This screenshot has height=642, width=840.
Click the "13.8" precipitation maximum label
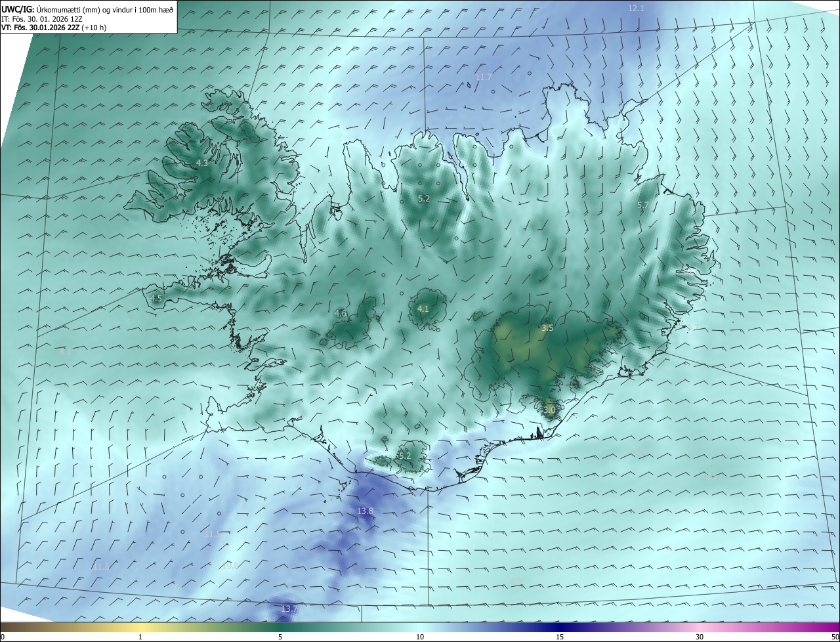coord(365,511)
